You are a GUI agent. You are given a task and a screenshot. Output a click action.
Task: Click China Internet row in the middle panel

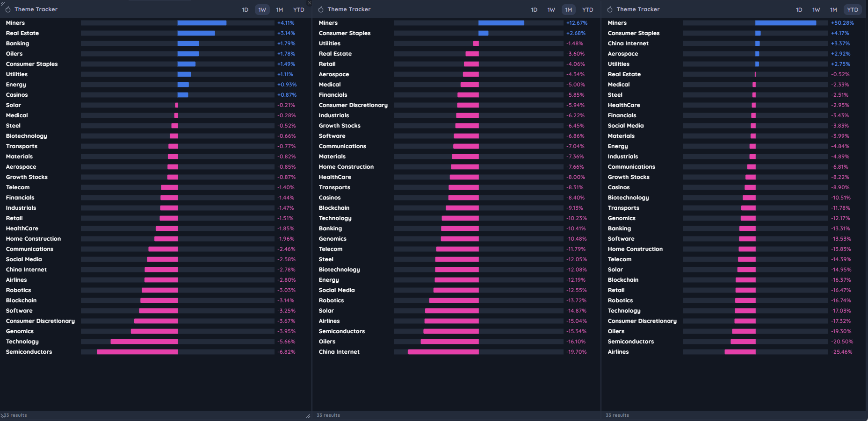click(x=339, y=352)
